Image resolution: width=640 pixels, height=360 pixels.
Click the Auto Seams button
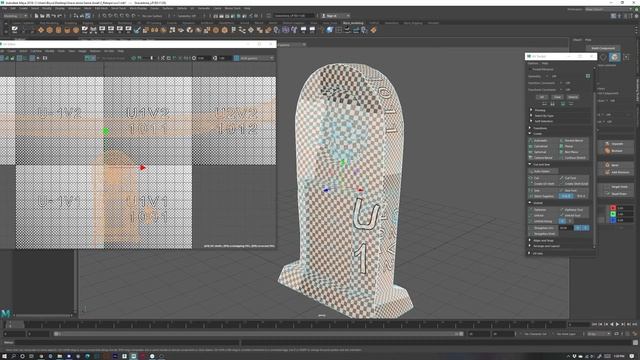(544, 171)
